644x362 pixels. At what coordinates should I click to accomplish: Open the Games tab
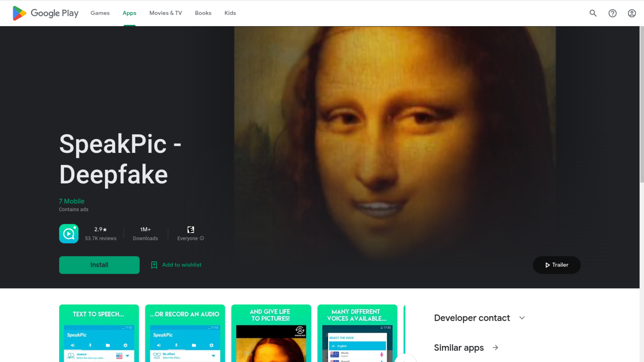click(x=100, y=13)
